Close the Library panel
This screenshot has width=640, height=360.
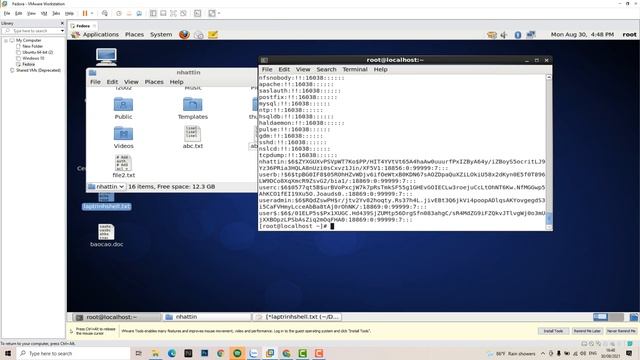62,23
